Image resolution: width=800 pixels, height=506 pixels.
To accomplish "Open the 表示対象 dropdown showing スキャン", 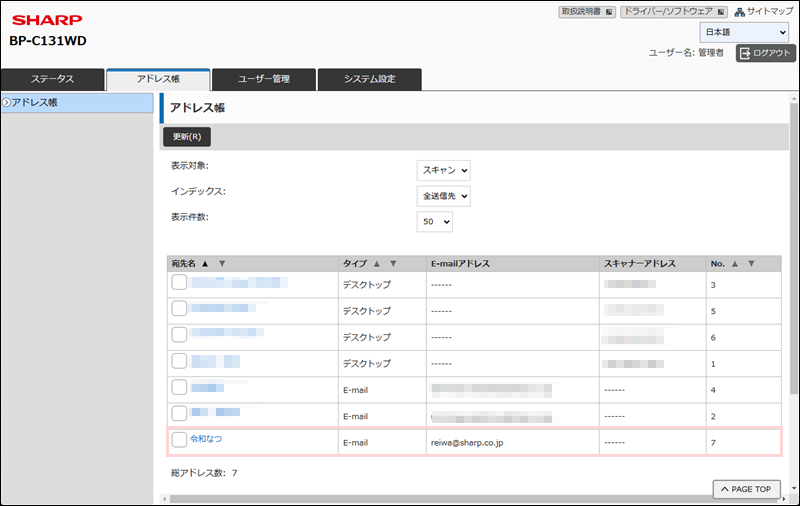I will [443, 170].
